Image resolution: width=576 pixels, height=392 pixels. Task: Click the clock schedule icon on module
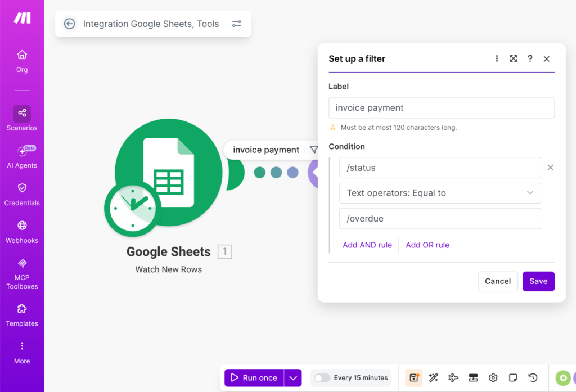(x=133, y=208)
